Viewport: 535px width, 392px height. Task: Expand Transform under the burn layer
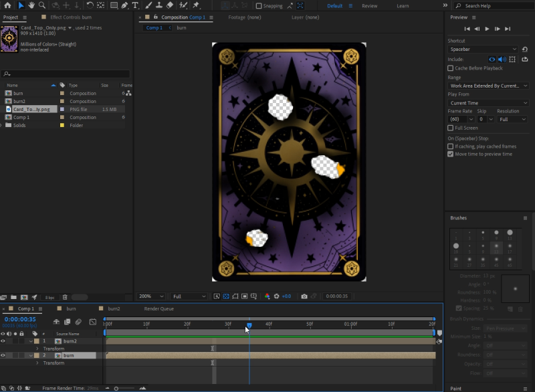click(x=37, y=363)
